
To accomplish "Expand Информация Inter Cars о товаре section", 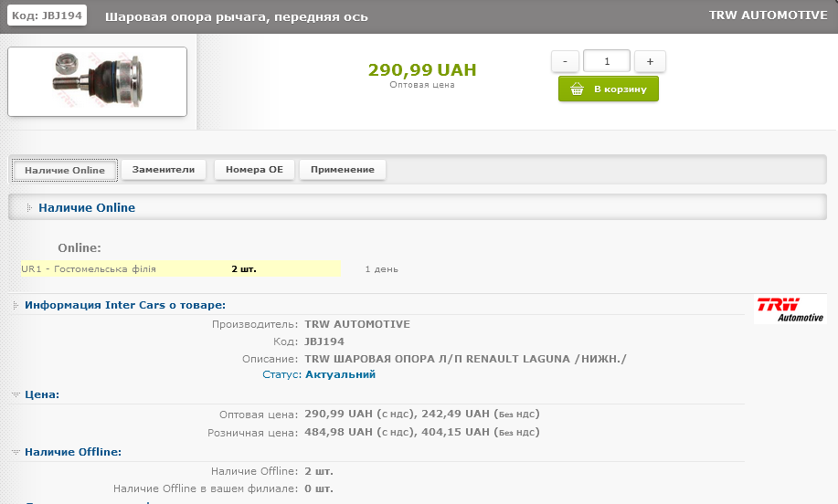I will pyautogui.click(x=125, y=305).
